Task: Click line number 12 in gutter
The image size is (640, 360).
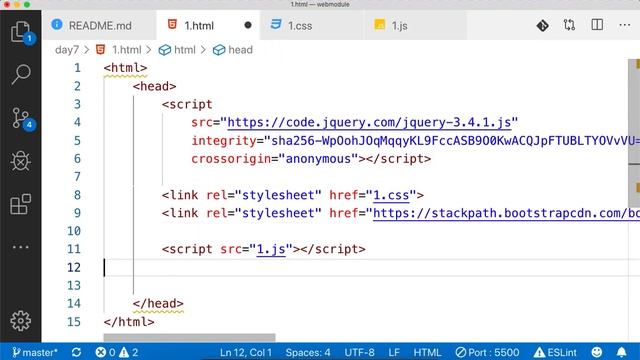Action: [x=74, y=267]
